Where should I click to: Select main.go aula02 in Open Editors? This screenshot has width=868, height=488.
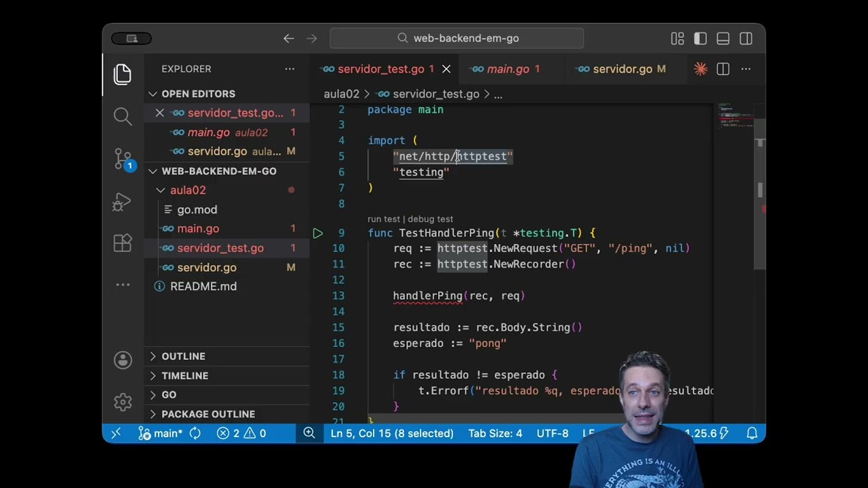pyautogui.click(x=227, y=132)
